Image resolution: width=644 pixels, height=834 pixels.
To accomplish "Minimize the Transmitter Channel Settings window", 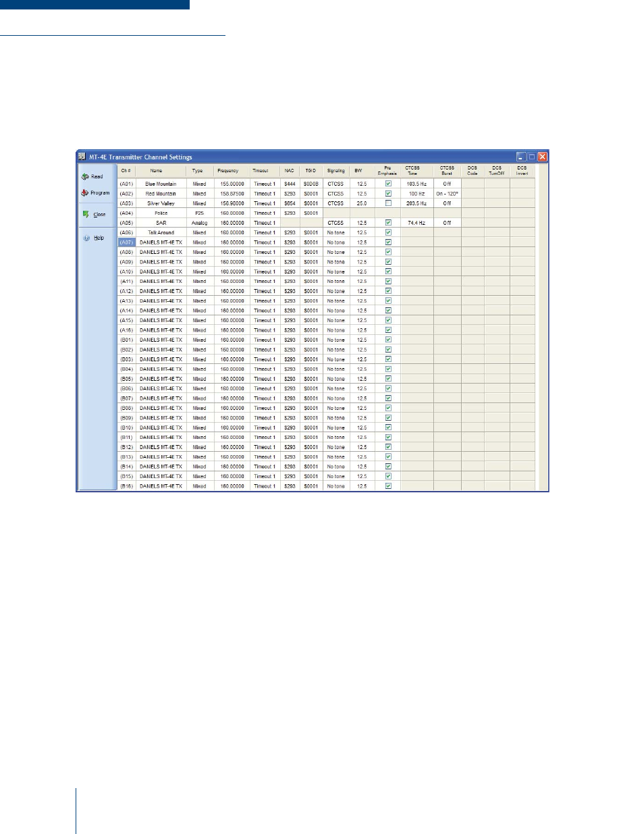I will pos(521,157).
